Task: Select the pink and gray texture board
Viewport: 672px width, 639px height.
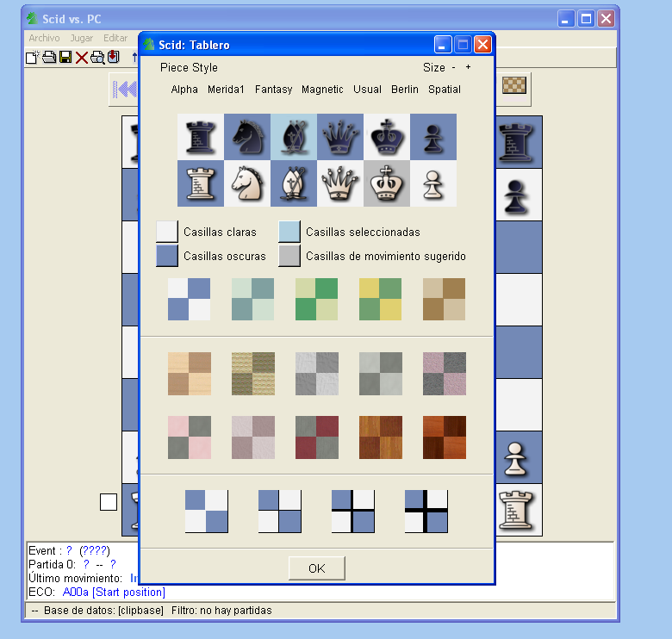Action: pos(190,437)
